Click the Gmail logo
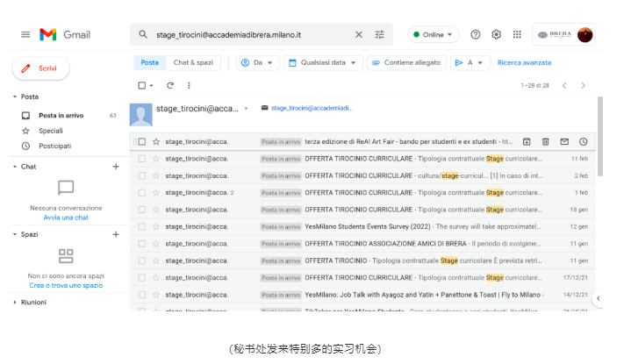The height and width of the screenshot is (364, 624). [65, 34]
